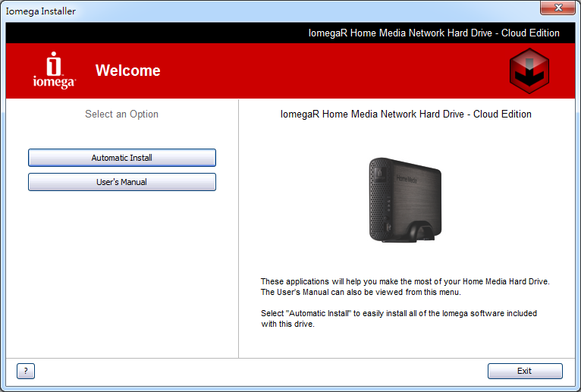Viewport: 581px width, 392px height.
Task: Click the 'These applications will help you' paragraph
Action: pos(405,287)
